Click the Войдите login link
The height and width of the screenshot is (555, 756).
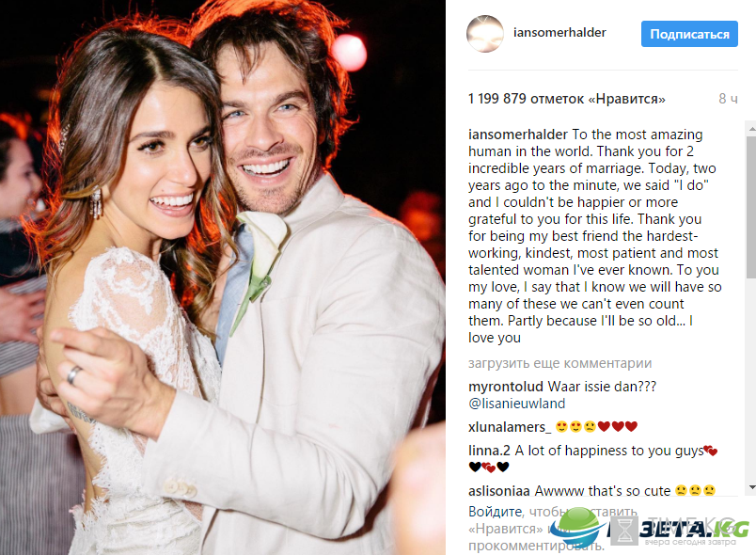(496, 512)
